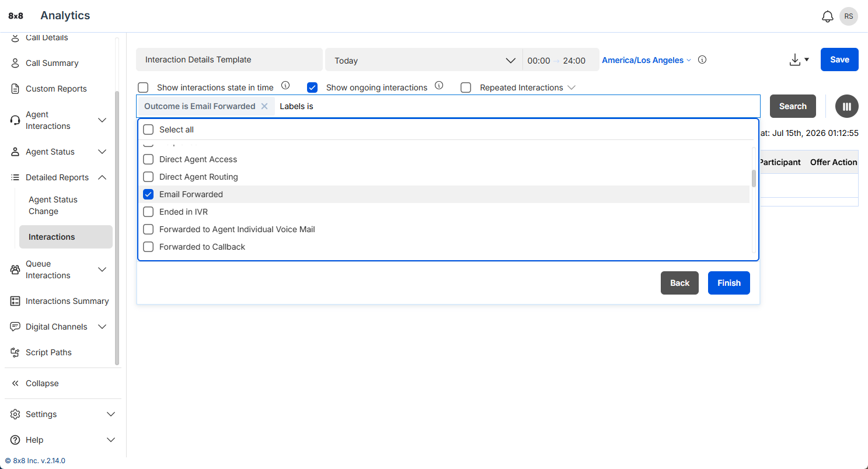The height and width of the screenshot is (469, 868).
Task: Tick the Repeated Interactions checkbox
Action: tap(466, 87)
